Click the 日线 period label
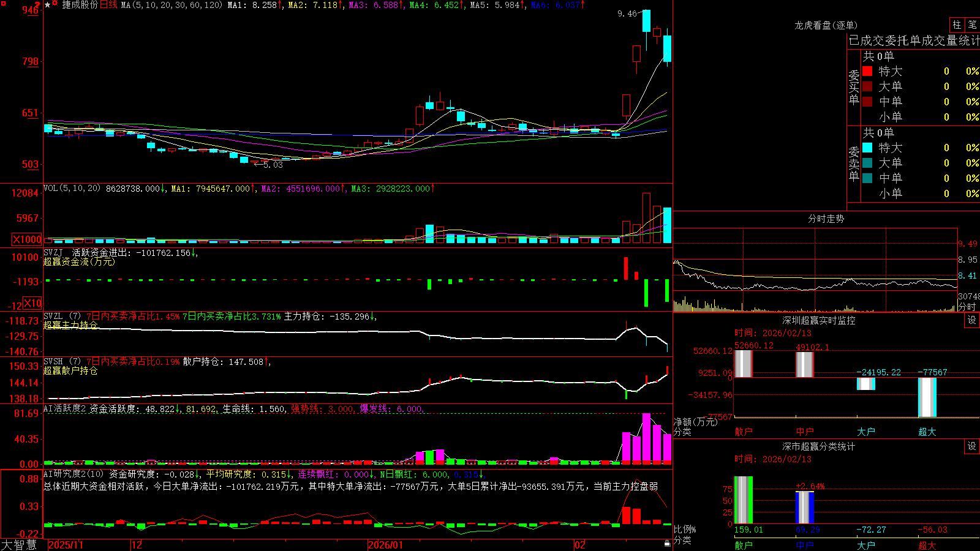The height and width of the screenshot is (551, 980). click(108, 5)
